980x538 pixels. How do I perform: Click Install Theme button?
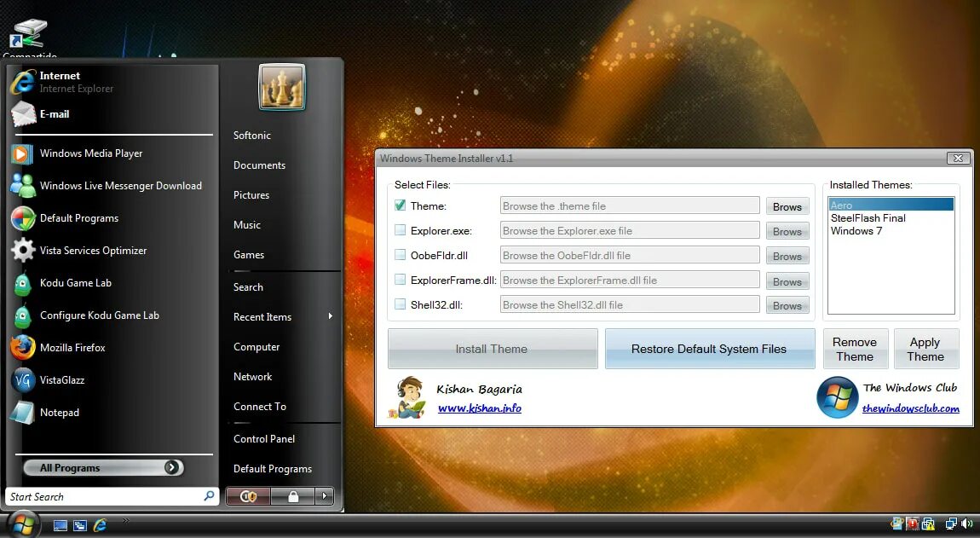[x=493, y=349]
